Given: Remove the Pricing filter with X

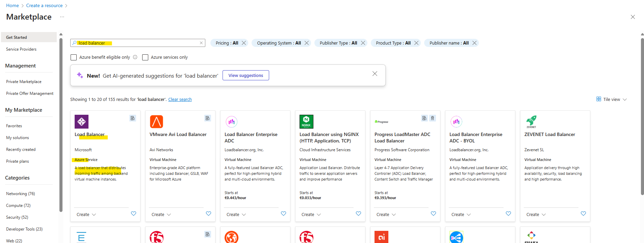Looking at the screenshot, I should 244,43.
